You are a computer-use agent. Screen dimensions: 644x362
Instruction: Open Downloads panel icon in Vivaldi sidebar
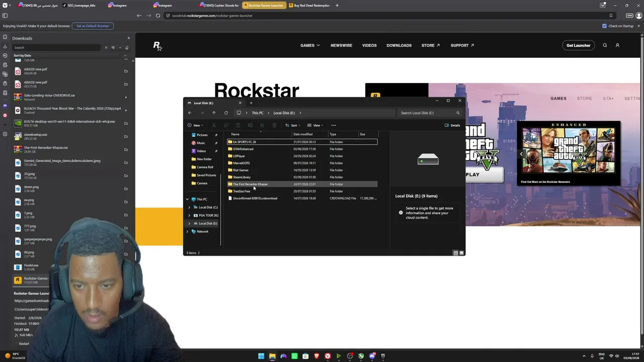(x=5, y=46)
